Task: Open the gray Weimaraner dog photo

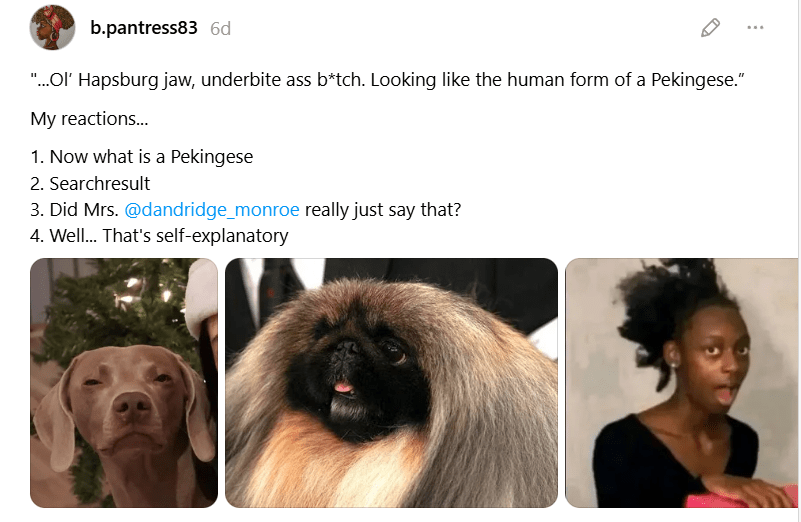Action: click(x=124, y=383)
